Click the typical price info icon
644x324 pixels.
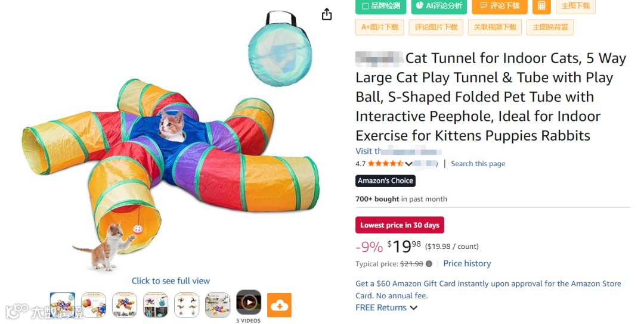(x=429, y=264)
